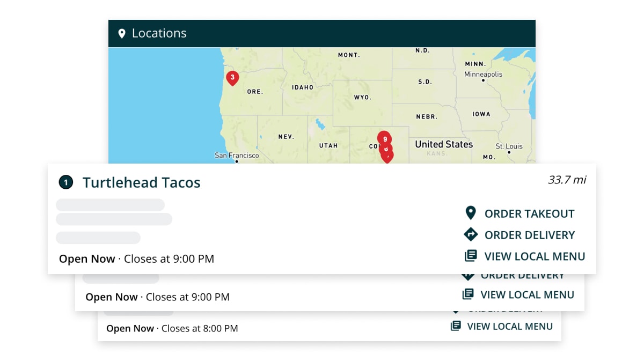Open VIEW LOCAL MENU on first card
Screen dimensions: 644x362
click(535, 256)
